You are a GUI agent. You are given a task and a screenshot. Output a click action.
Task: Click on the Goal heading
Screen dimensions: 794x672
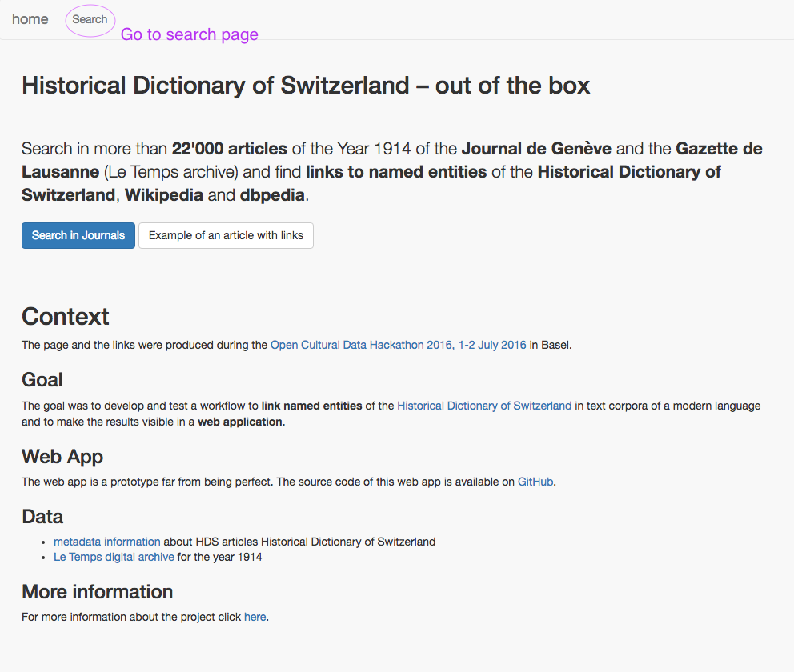42,379
